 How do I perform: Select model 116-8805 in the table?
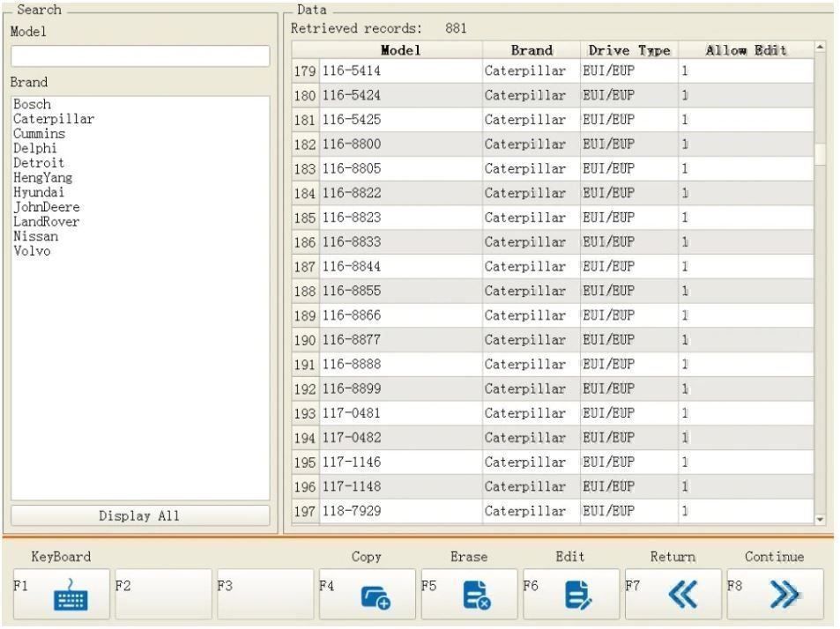(401, 168)
